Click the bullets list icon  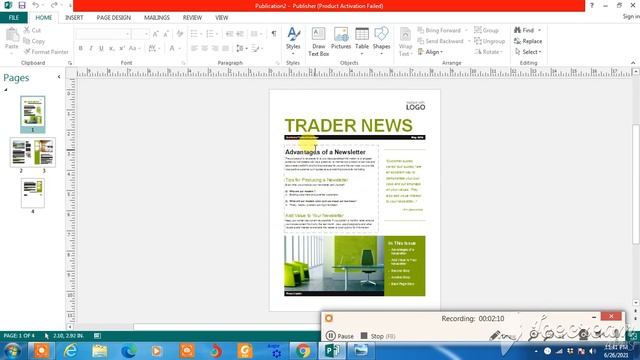pyautogui.click(x=194, y=34)
